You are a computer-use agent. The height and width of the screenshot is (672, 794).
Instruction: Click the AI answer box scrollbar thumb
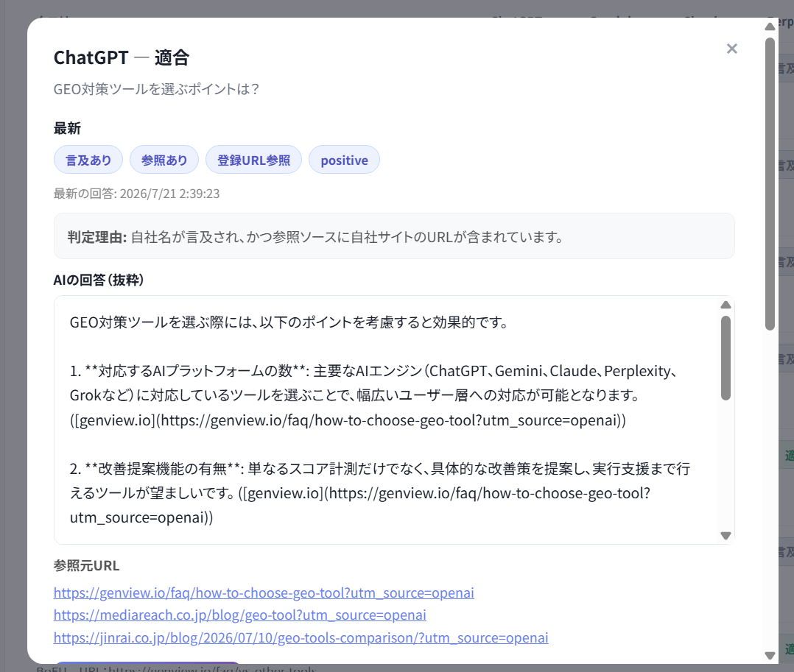point(726,358)
